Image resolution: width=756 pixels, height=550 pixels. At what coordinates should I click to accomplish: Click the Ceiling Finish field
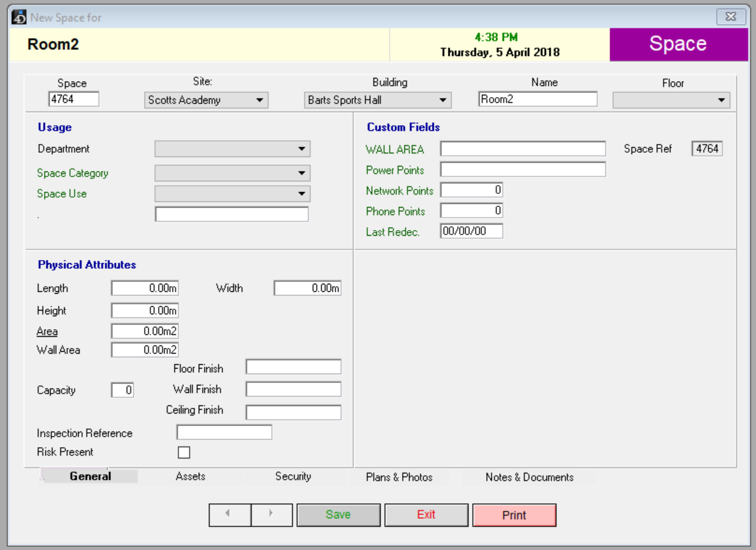point(294,412)
